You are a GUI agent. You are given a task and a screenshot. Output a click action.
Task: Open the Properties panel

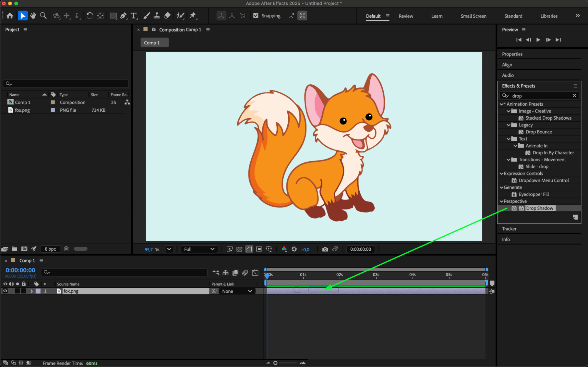click(x=512, y=54)
